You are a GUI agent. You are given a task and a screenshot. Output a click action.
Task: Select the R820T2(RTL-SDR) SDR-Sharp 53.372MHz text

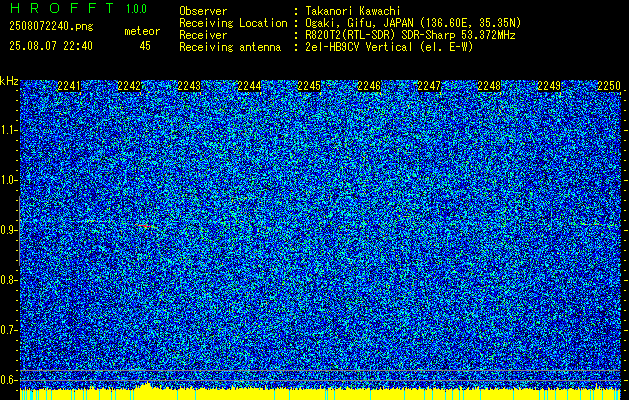coord(410,35)
